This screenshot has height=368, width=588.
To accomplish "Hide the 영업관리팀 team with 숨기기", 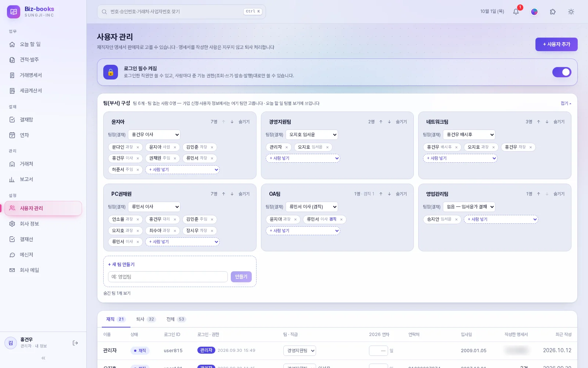I will pyautogui.click(x=559, y=194).
